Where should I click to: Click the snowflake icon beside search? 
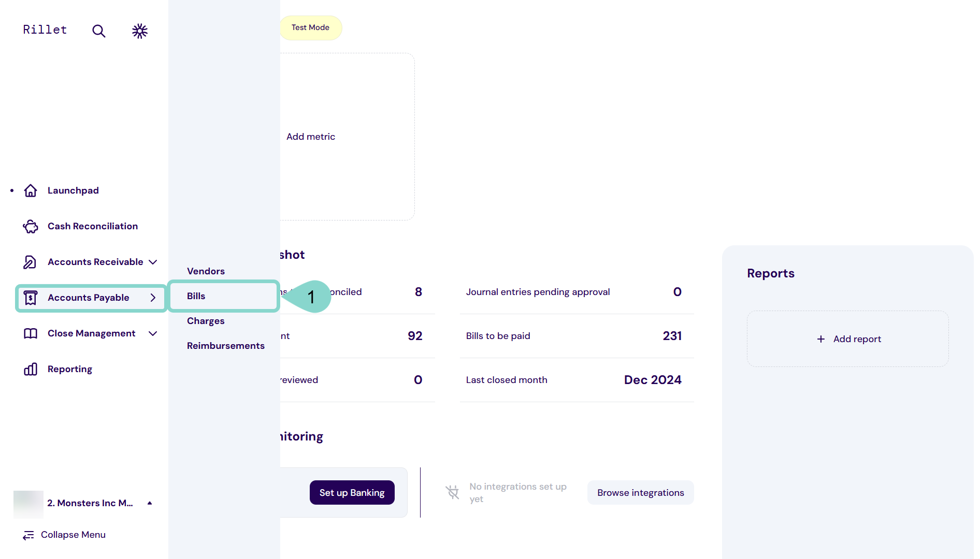(140, 31)
